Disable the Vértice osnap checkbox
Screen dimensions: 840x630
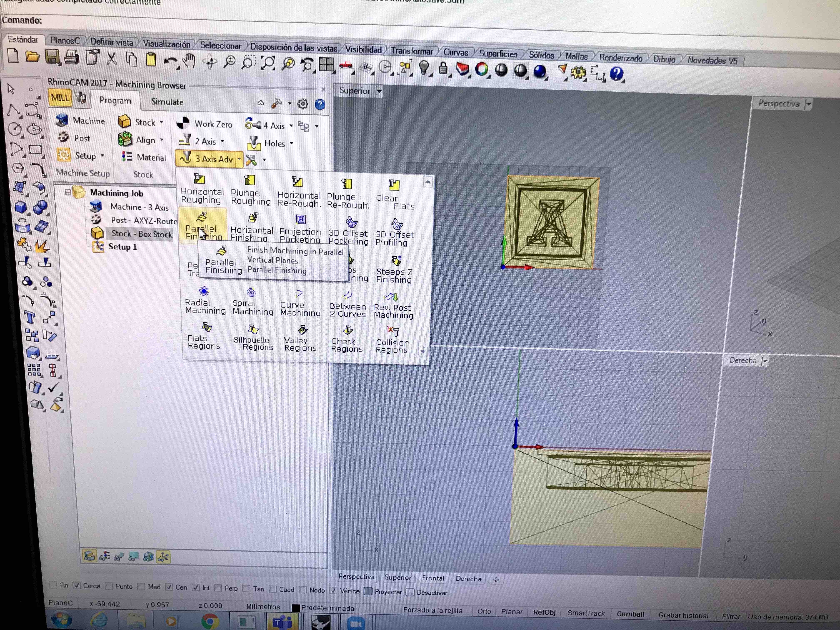pyautogui.click(x=333, y=590)
